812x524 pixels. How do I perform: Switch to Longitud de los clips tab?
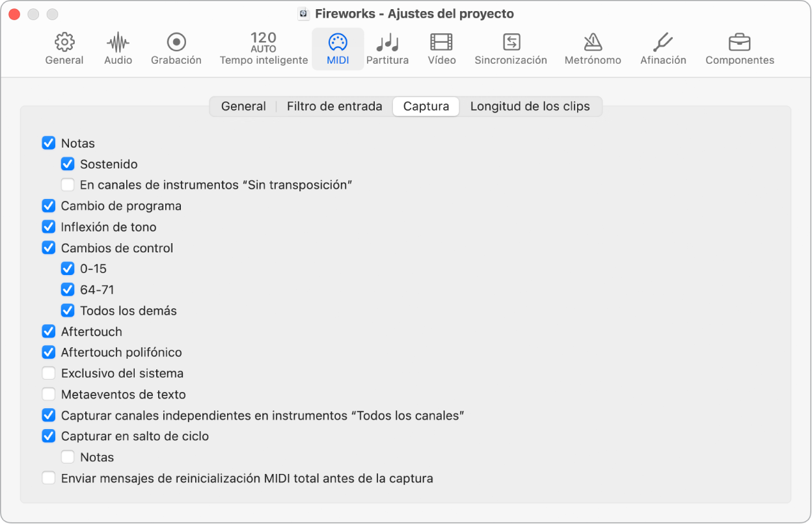pyautogui.click(x=530, y=107)
